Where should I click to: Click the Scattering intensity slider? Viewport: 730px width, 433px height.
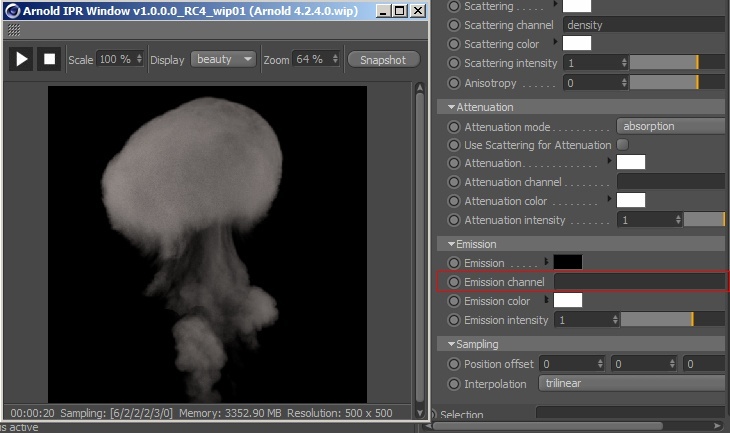(677, 62)
